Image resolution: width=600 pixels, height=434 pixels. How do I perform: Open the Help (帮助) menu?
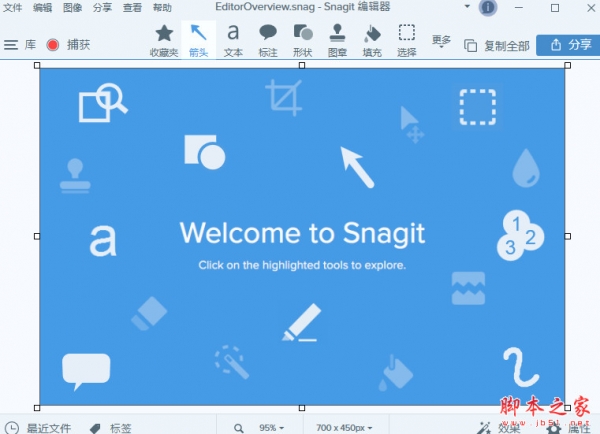162,7
